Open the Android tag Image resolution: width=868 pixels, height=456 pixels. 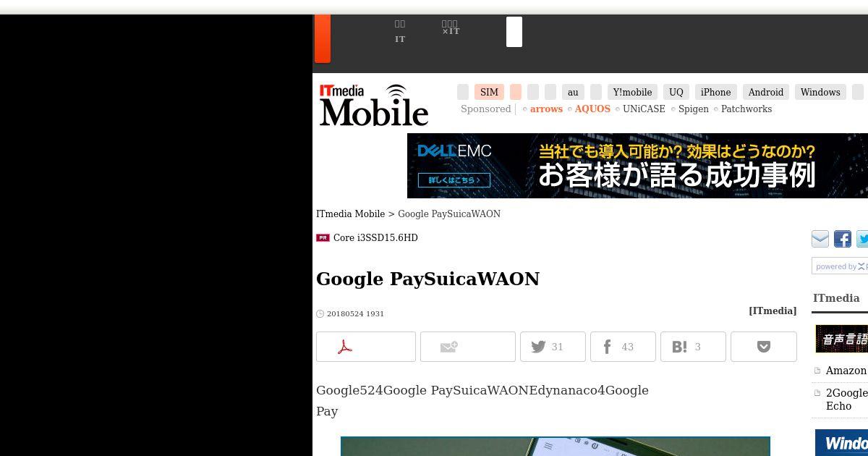coord(766,92)
